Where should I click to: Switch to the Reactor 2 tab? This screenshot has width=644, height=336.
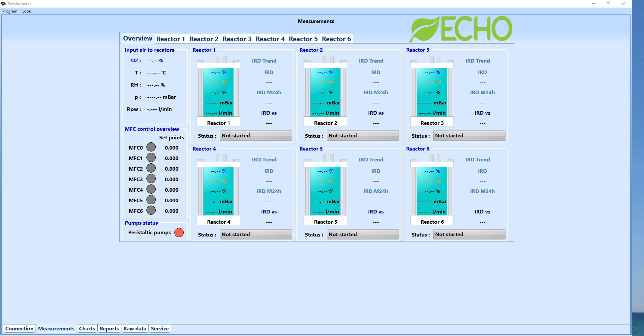pos(204,39)
